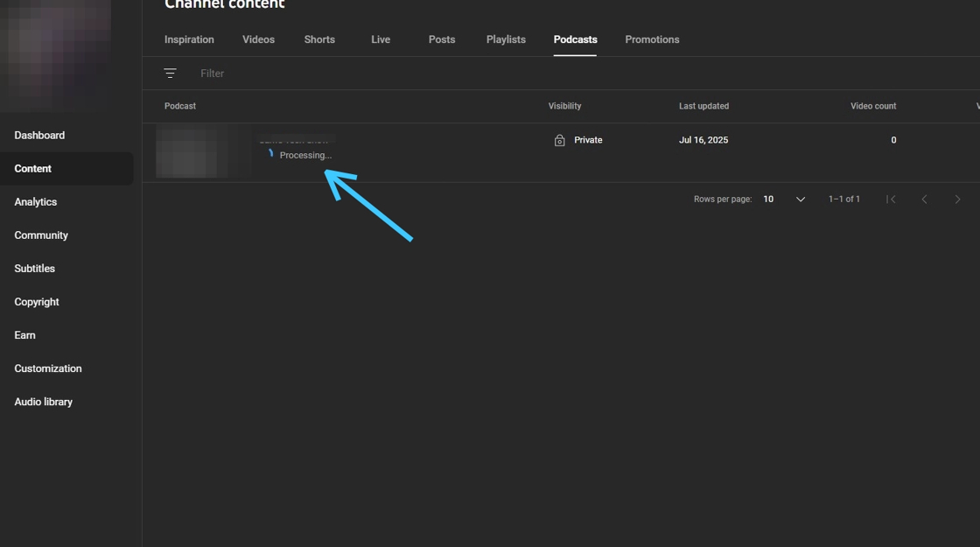Click the Private visibility cell

(x=578, y=140)
